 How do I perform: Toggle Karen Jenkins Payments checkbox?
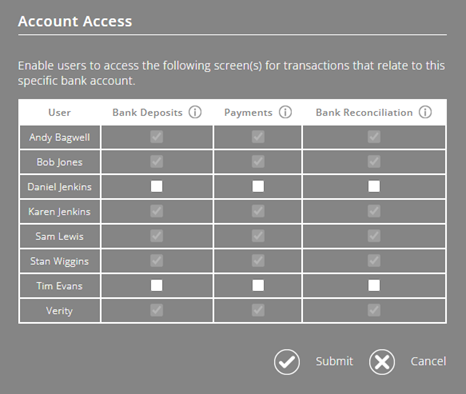click(x=258, y=211)
